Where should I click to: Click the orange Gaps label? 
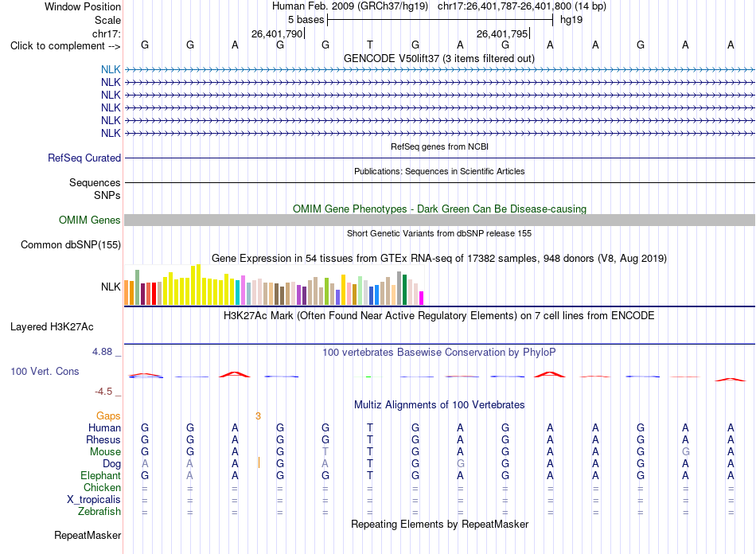point(108,416)
